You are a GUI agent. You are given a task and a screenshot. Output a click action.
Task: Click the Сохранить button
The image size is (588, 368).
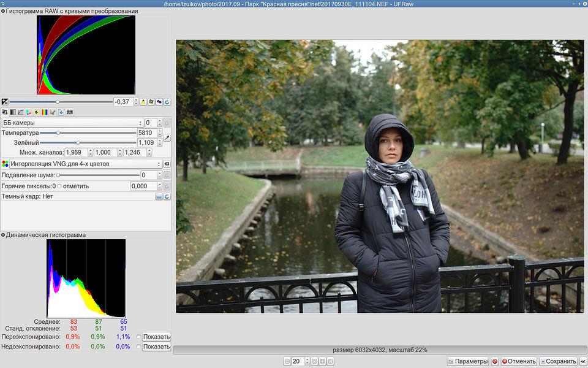[x=559, y=361]
